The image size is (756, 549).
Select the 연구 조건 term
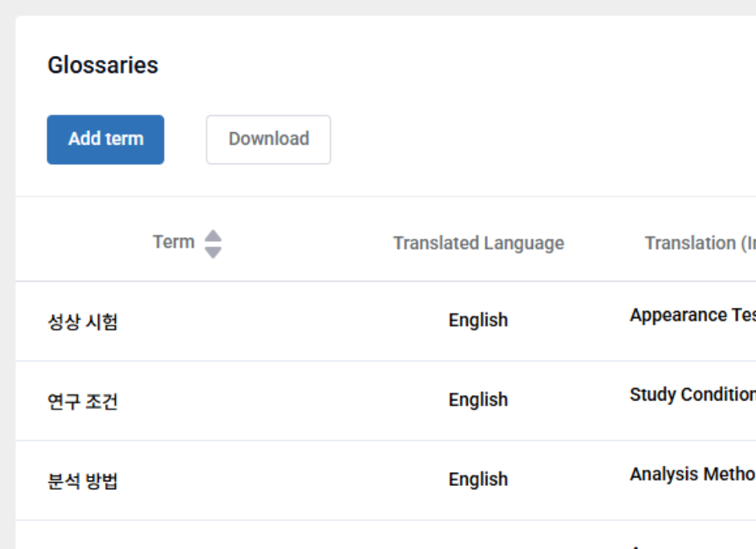[82, 402]
